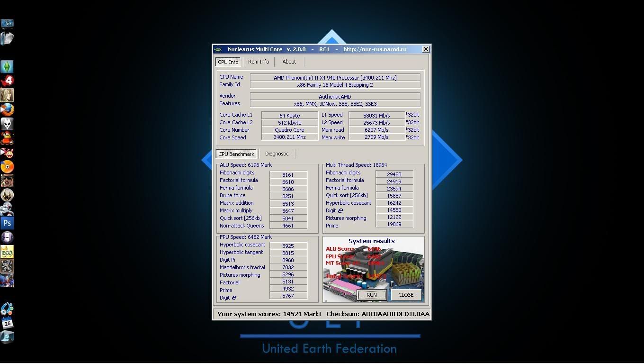Switch to the Ram Info tab
This screenshot has width=644, height=364.
pos(259,62)
